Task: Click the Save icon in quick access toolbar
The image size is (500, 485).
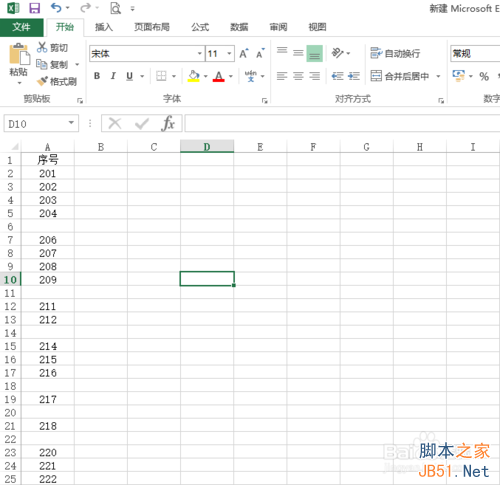Action: tap(34, 8)
